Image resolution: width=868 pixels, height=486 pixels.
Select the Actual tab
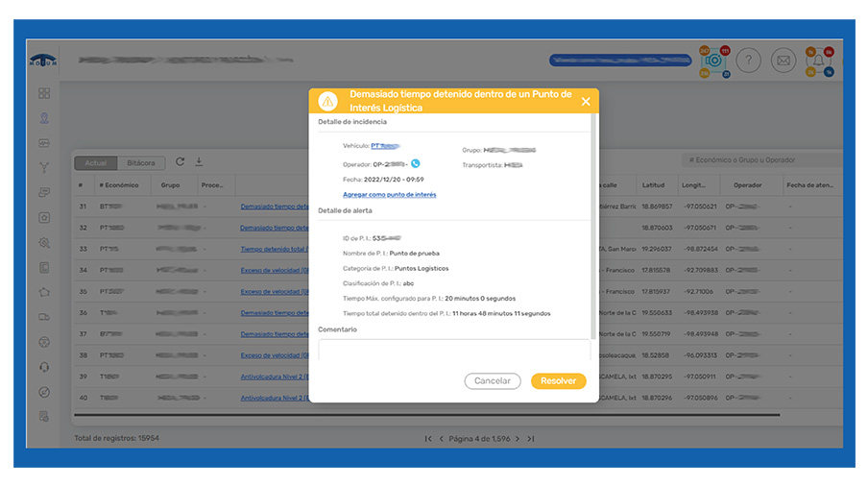pyautogui.click(x=96, y=162)
